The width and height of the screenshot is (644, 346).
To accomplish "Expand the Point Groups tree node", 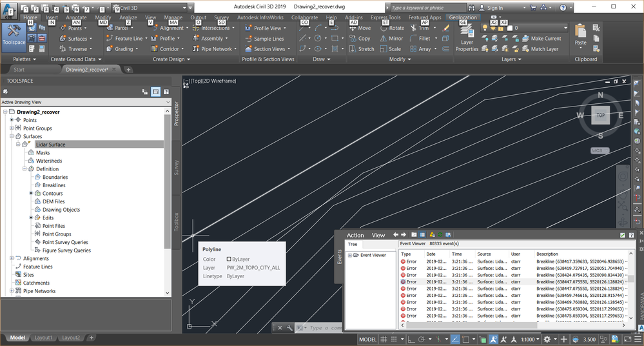I will tap(12, 128).
